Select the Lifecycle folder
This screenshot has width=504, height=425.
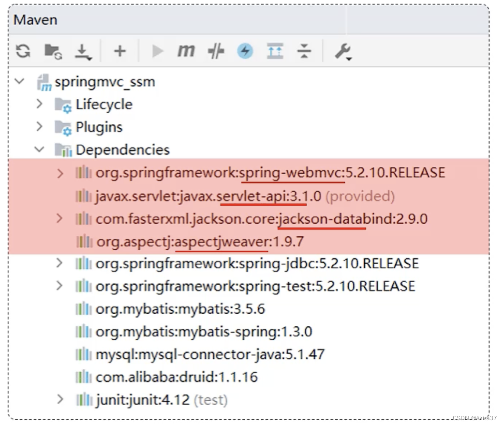(104, 105)
